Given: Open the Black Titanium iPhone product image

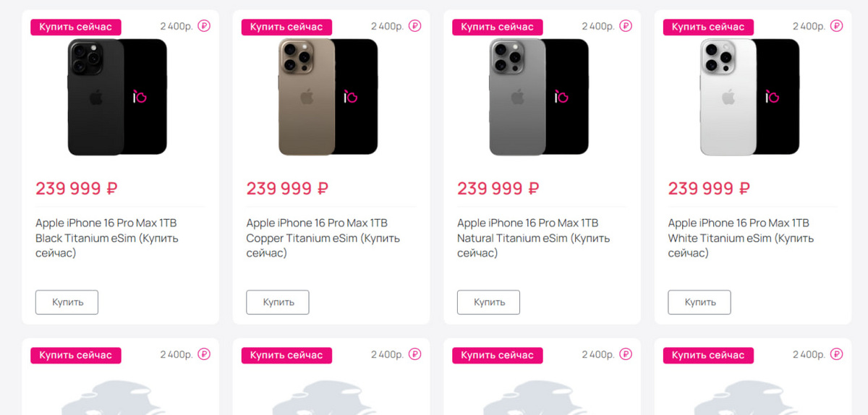Looking at the screenshot, I should (x=117, y=97).
